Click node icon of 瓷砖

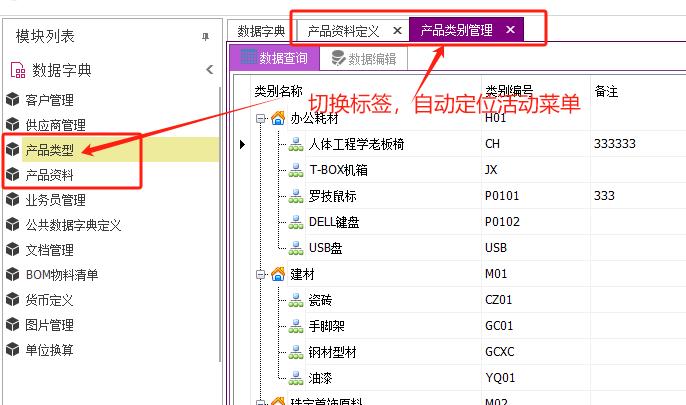[296, 300]
